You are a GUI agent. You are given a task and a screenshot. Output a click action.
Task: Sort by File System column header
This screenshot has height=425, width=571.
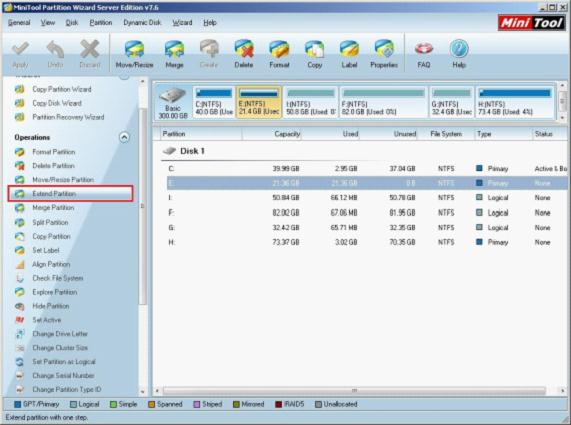pos(446,134)
